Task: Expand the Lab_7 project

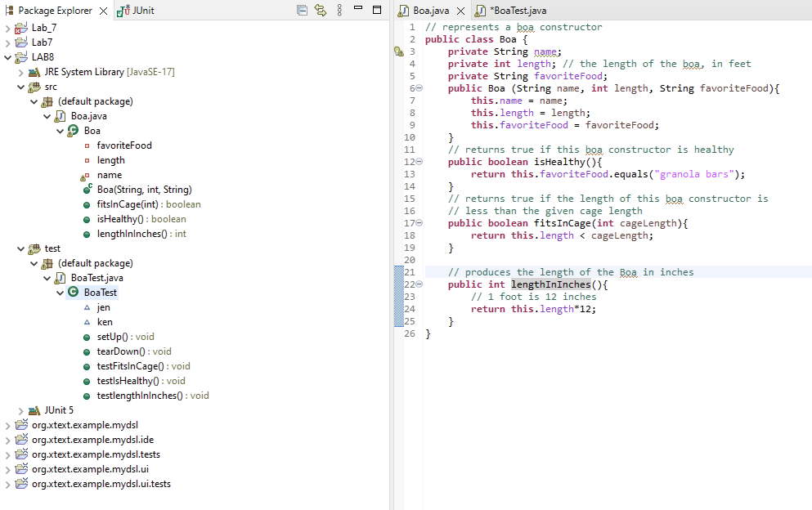Action: (x=7, y=28)
